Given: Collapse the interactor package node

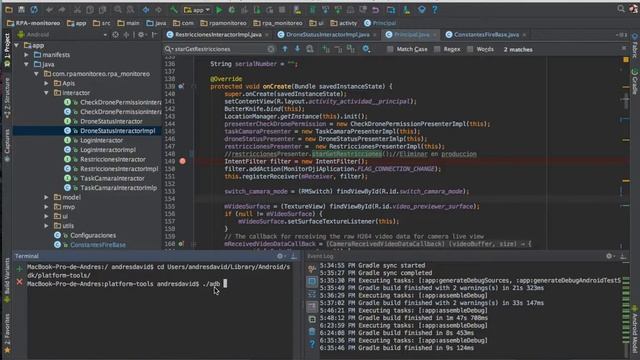Looking at the screenshot, I should [46, 93].
